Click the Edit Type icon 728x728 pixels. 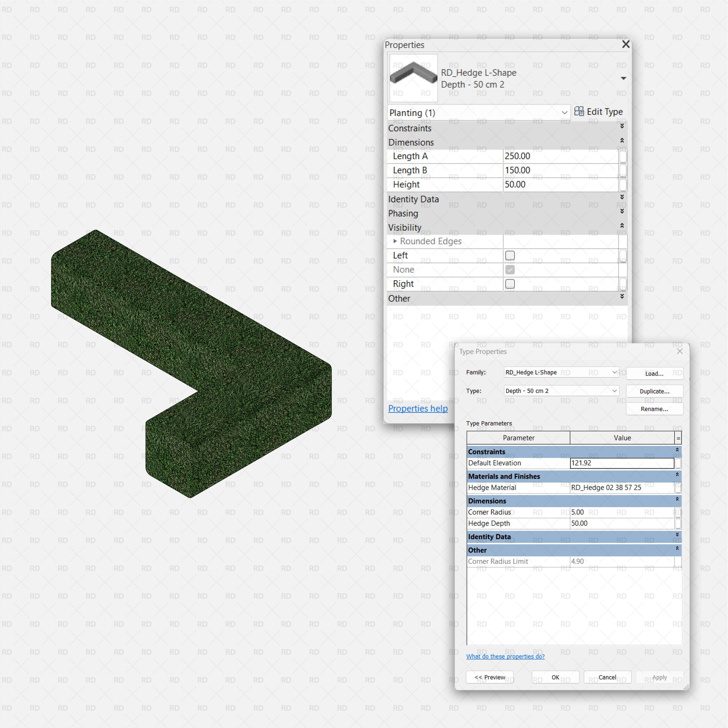[x=579, y=111]
